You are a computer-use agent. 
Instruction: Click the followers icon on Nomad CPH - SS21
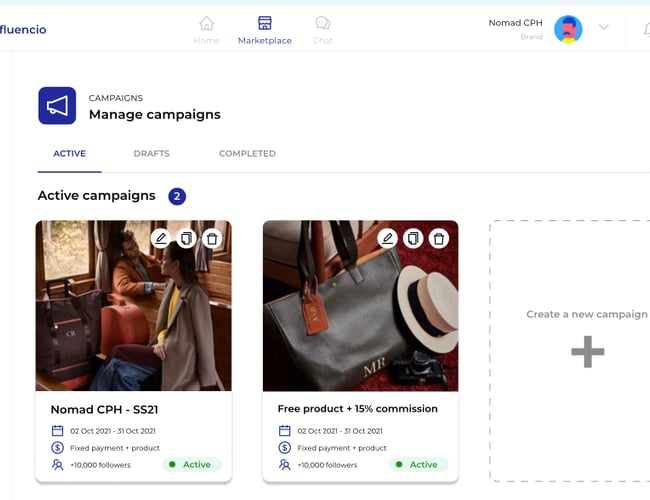click(58, 464)
